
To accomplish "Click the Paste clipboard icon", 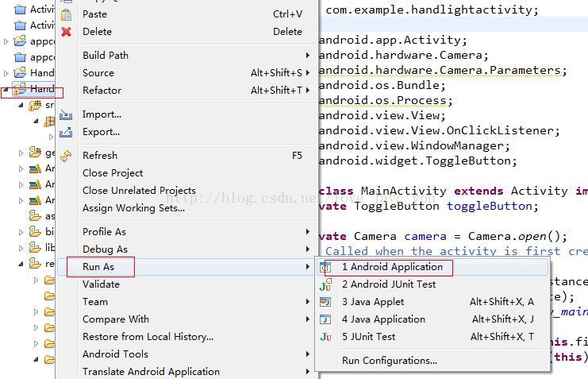I will click(66, 14).
